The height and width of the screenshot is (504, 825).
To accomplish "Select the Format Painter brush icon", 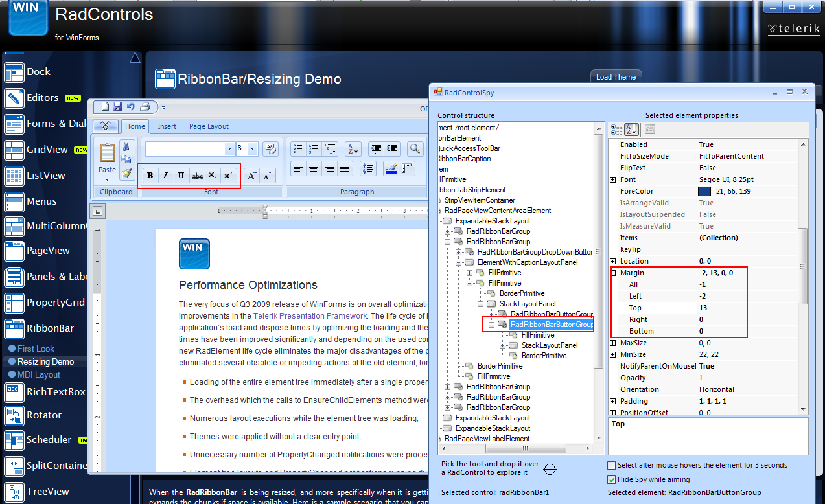I will point(127,173).
